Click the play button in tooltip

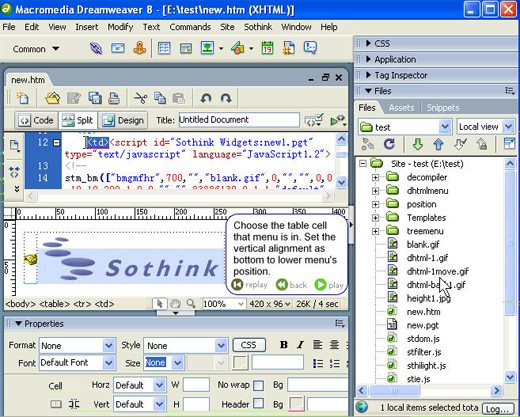(x=329, y=285)
